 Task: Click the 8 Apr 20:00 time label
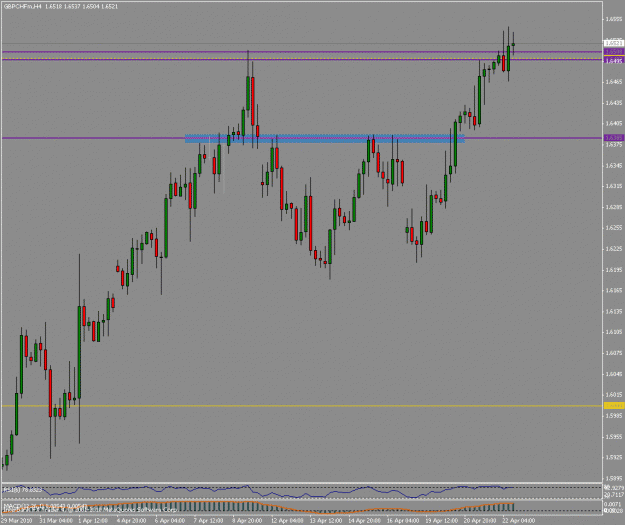247,520
